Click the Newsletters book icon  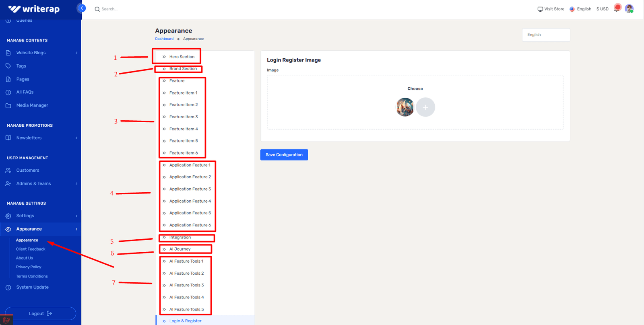point(8,138)
